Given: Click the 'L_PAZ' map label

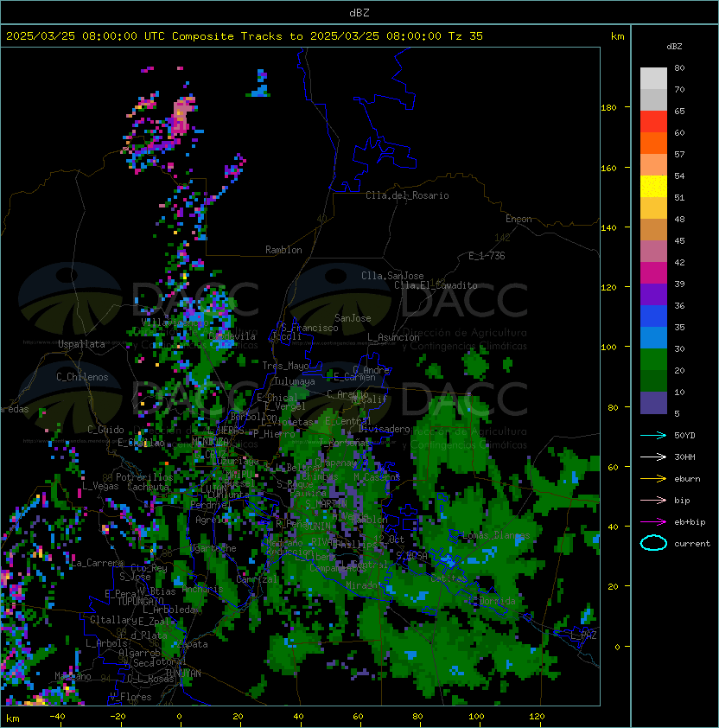Looking at the screenshot, I should [x=583, y=635].
